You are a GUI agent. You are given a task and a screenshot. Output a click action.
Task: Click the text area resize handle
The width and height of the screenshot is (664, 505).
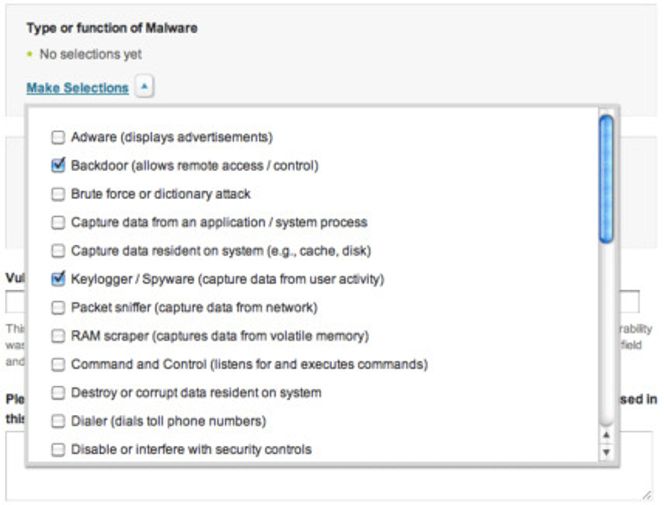point(645,494)
